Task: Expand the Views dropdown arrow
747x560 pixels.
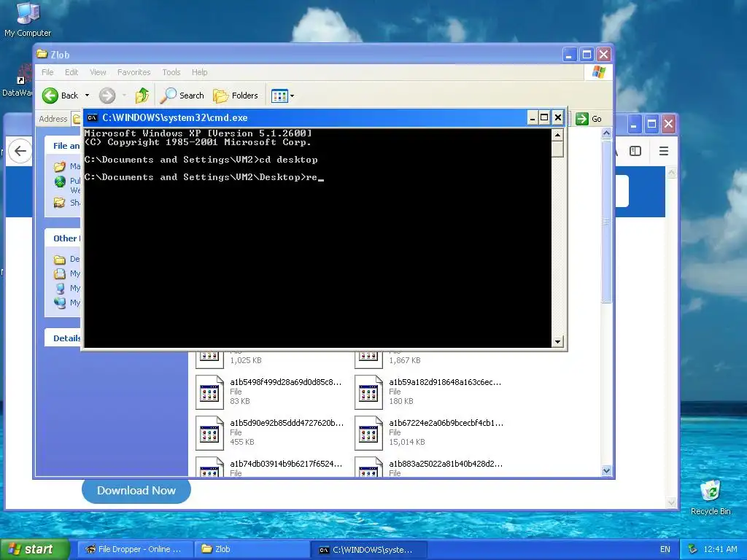Action: pos(292,96)
